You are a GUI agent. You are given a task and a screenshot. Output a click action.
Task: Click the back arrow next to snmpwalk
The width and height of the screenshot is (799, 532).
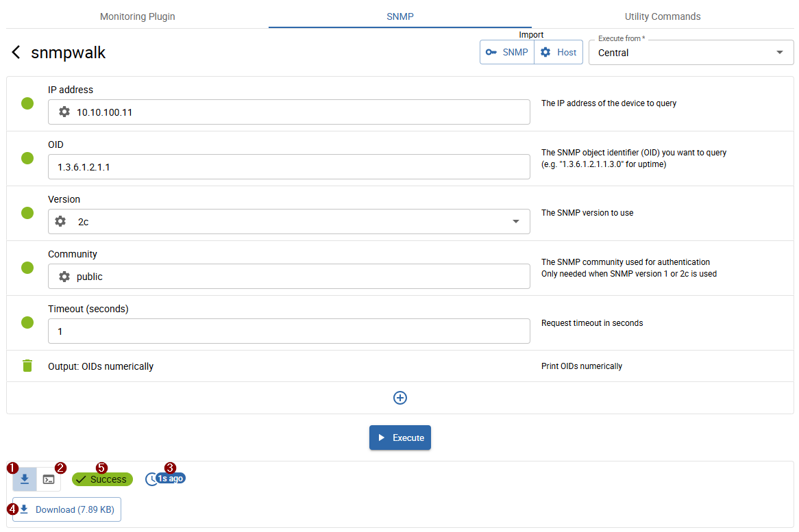16,53
